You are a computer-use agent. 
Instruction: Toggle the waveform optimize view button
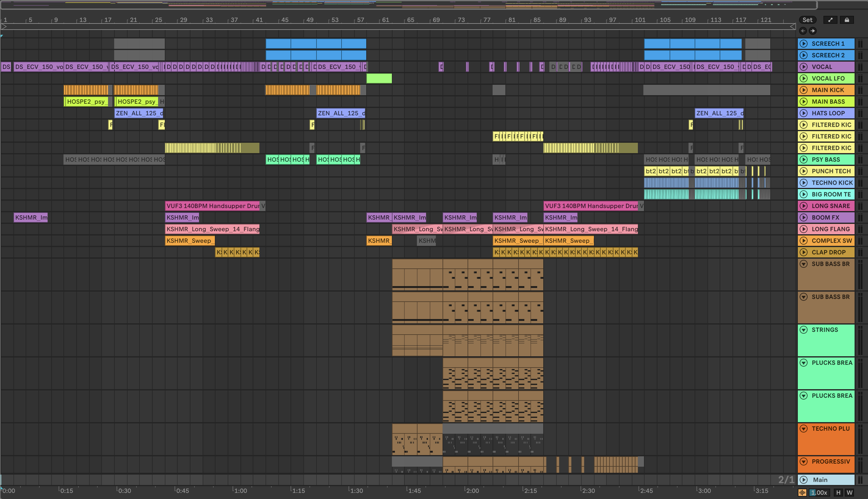click(x=802, y=493)
